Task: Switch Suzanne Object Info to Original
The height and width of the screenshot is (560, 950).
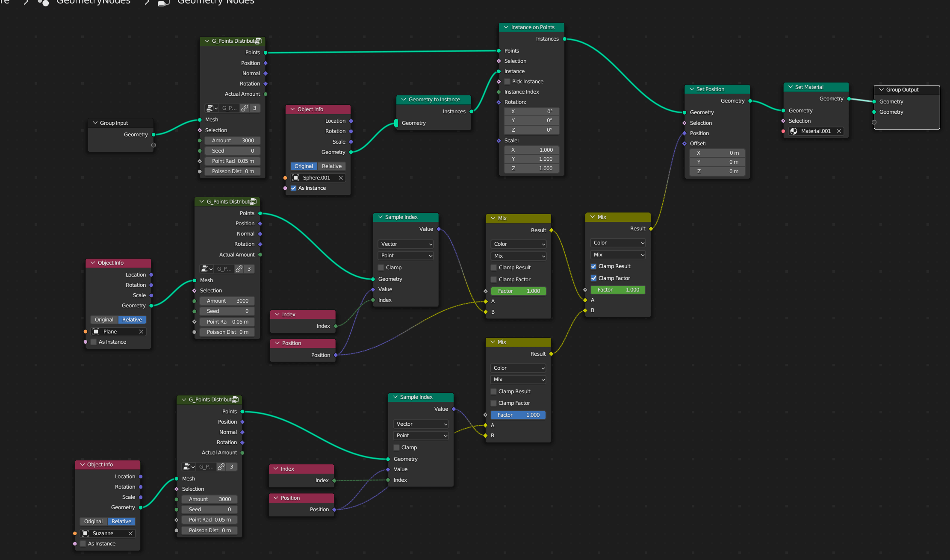Action: (x=93, y=522)
